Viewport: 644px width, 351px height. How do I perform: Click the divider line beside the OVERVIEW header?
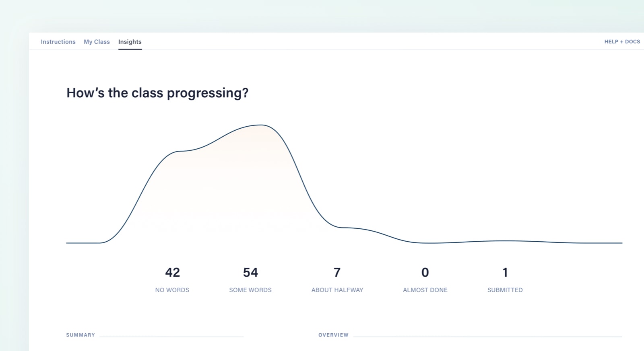click(x=487, y=337)
